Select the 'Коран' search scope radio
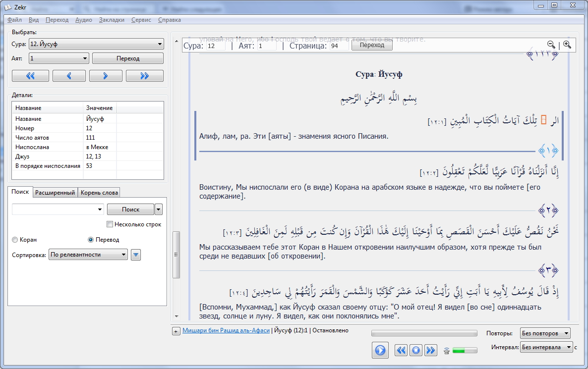588x369 pixels. coord(15,239)
